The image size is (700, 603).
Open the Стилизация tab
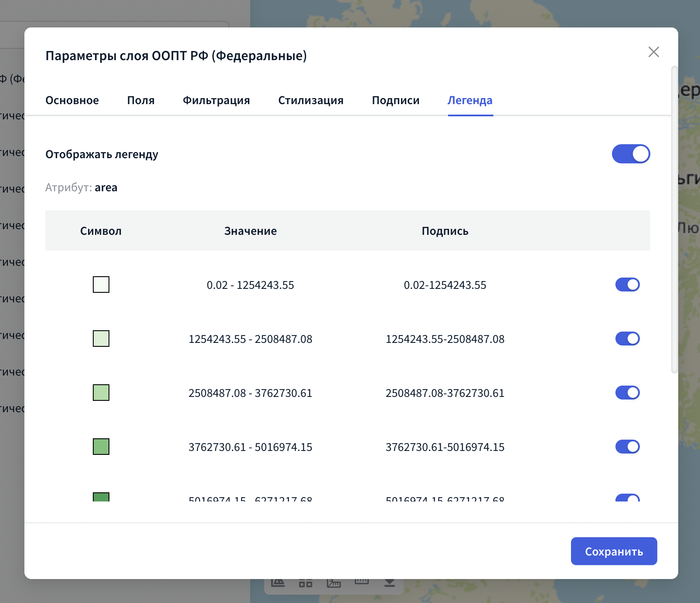(x=311, y=101)
